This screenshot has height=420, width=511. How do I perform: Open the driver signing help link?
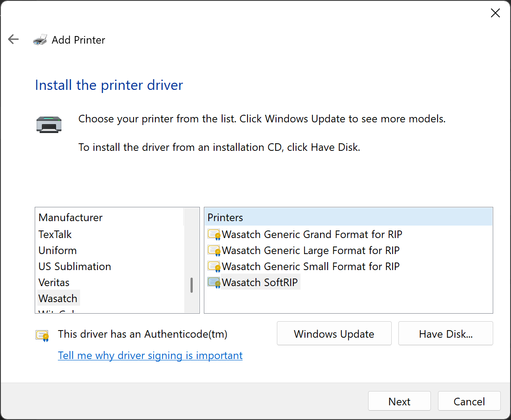[x=150, y=355]
